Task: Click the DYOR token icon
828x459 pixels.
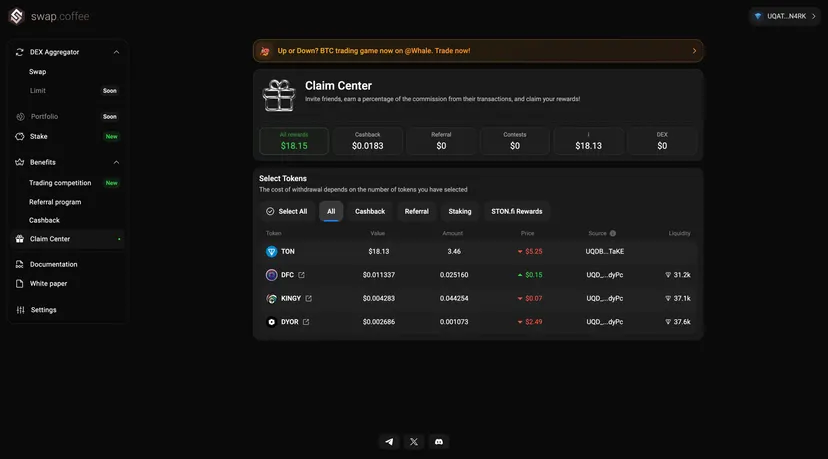Action: [x=271, y=322]
